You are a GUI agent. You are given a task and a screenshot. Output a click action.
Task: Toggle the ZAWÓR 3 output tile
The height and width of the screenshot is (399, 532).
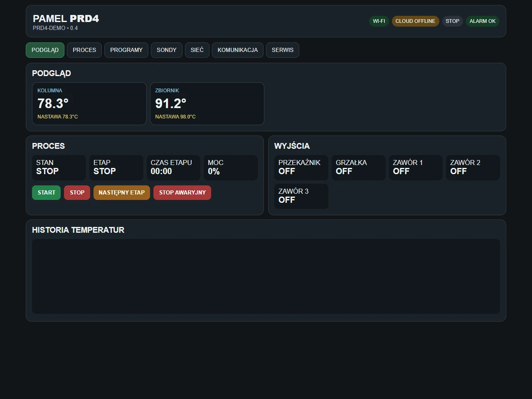(301, 196)
